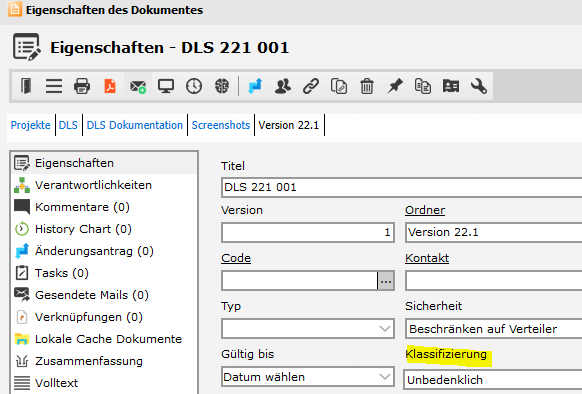This screenshot has height=394, width=582.
Task: Open Kommentare (0) section
Action: tap(104, 207)
